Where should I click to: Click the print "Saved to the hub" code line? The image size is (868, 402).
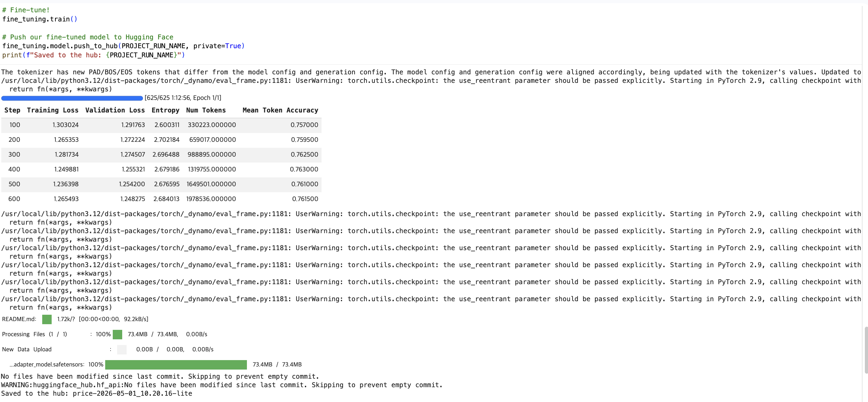click(93, 55)
